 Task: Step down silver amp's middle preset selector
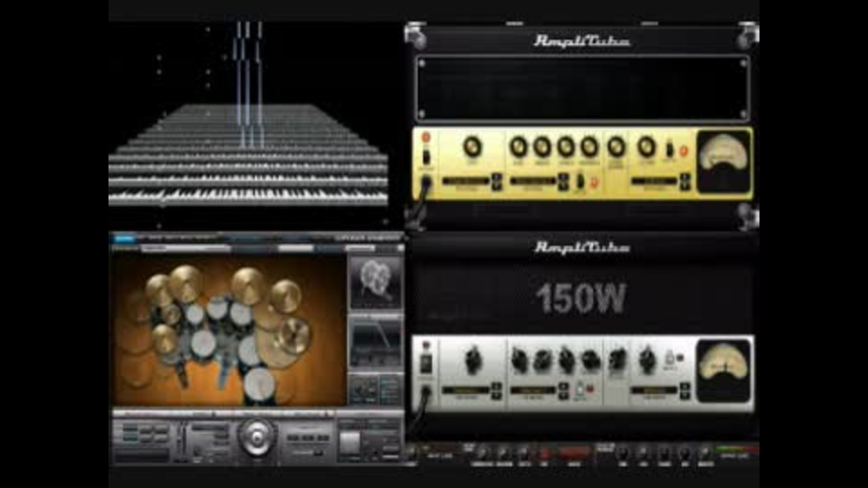coord(563,395)
